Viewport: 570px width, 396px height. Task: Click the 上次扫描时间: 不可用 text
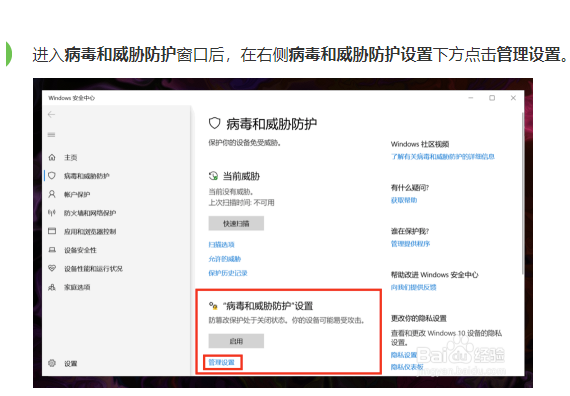241,203
